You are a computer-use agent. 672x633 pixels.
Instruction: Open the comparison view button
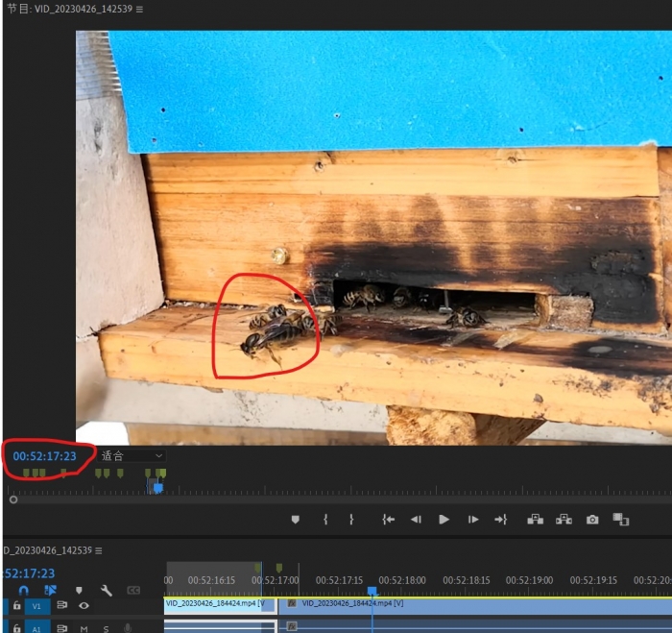pos(621,520)
